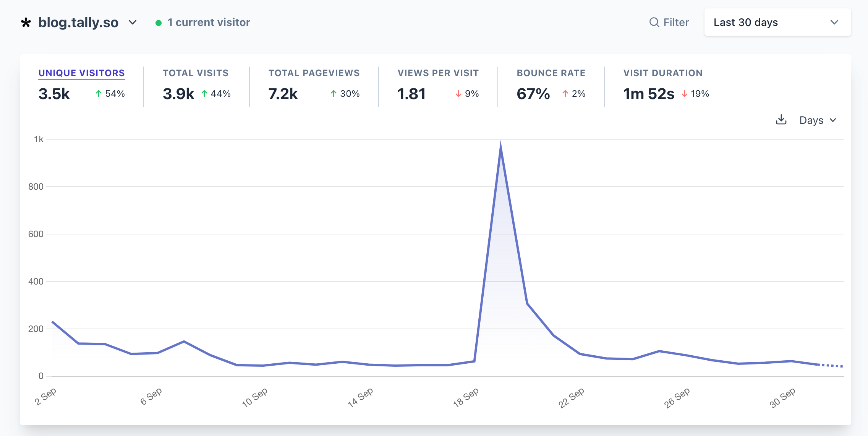This screenshot has width=868, height=436.
Task: Switch to the Total Visits metric
Action: [x=196, y=73]
